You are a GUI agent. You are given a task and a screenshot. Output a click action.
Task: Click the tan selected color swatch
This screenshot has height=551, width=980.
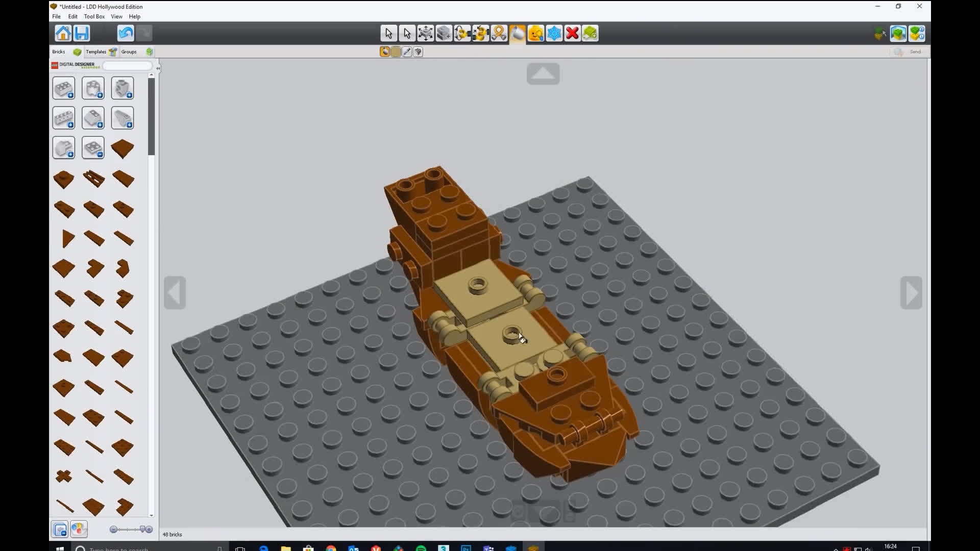[x=396, y=52]
